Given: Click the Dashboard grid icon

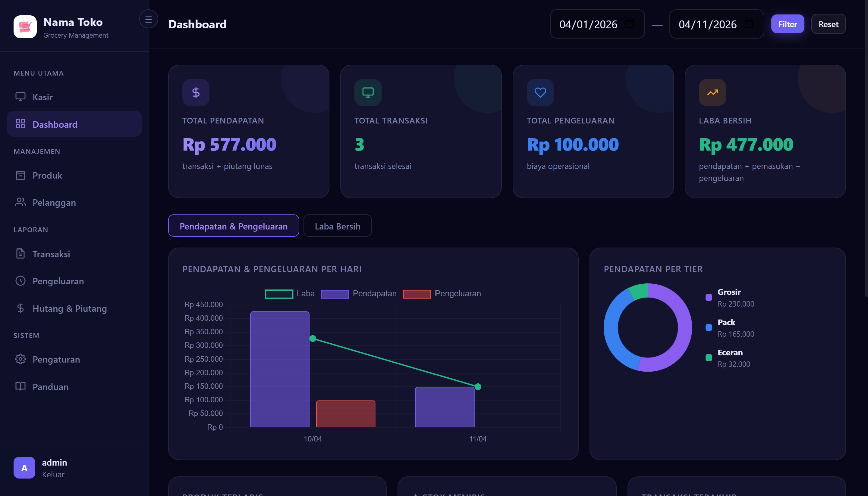Looking at the screenshot, I should point(20,124).
